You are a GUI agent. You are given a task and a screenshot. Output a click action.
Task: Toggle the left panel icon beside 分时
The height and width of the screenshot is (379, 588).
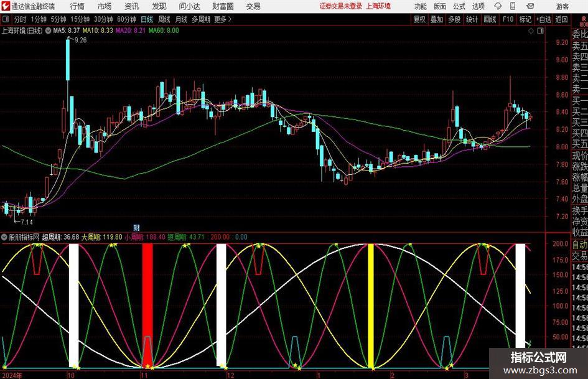6,19
